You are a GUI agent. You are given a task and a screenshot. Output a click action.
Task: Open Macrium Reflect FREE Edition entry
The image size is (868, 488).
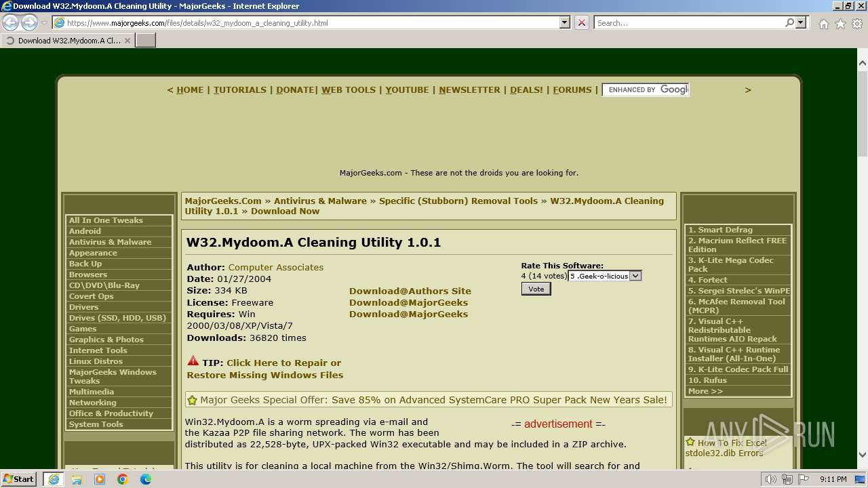738,245
